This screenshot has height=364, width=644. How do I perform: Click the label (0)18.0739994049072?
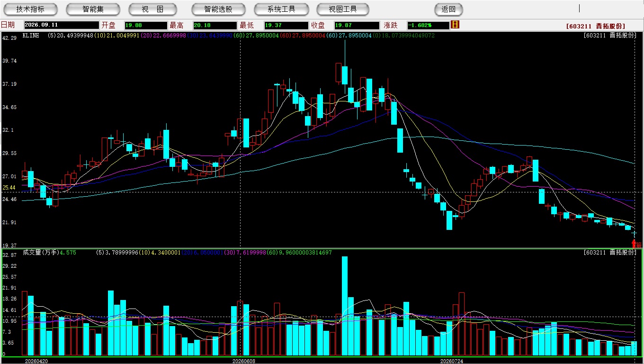point(403,36)
